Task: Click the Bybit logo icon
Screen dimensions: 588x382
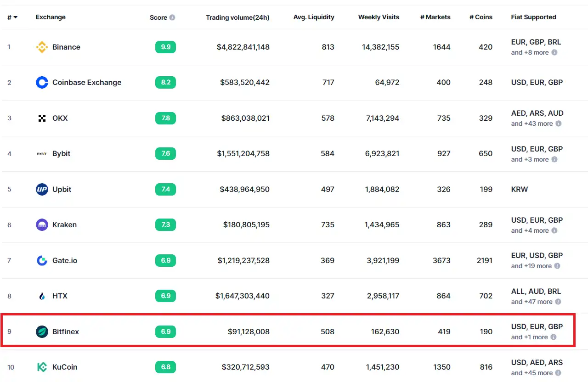Action: point(42,154)
